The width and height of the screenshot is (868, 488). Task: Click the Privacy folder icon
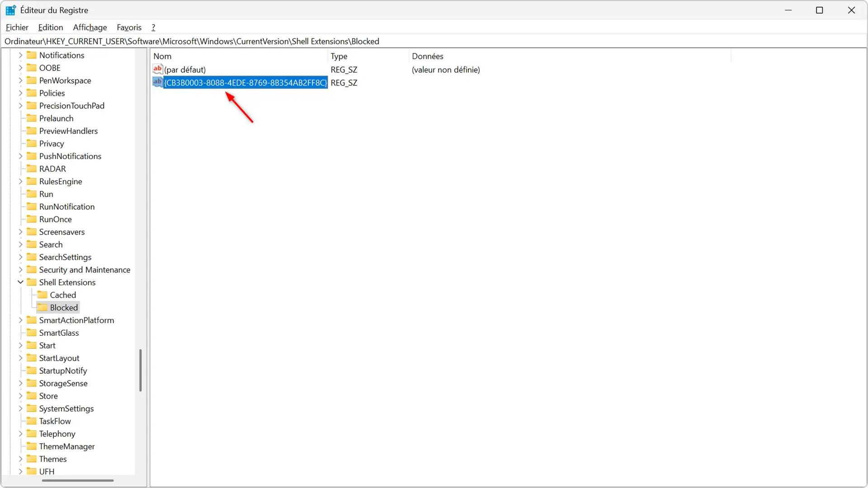32,144
